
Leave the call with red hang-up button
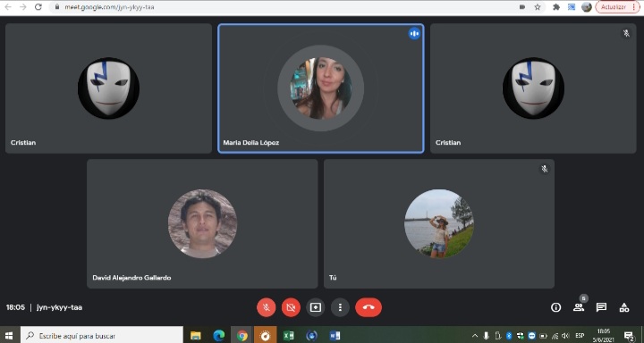pyautogui.click(x=369, y=307)
